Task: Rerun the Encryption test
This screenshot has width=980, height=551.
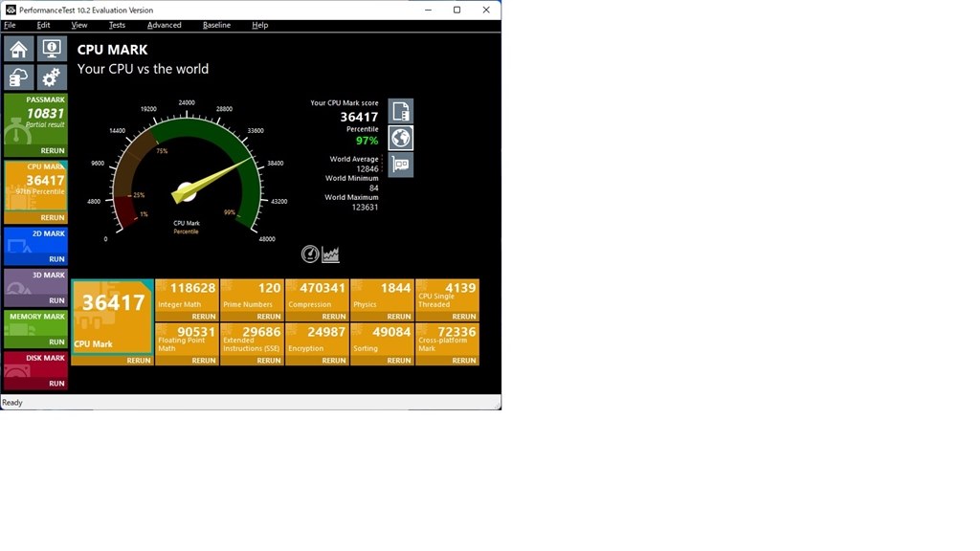Action: click(x=334, y=361)
